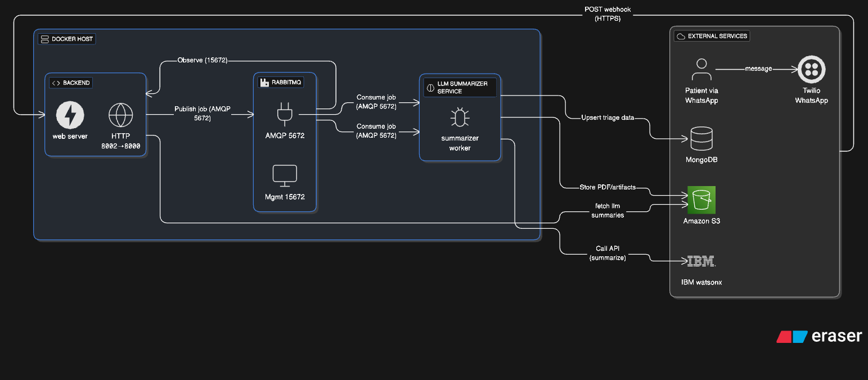Open the eraser logo link
The image size is (868, 380).
click(819, 336)
